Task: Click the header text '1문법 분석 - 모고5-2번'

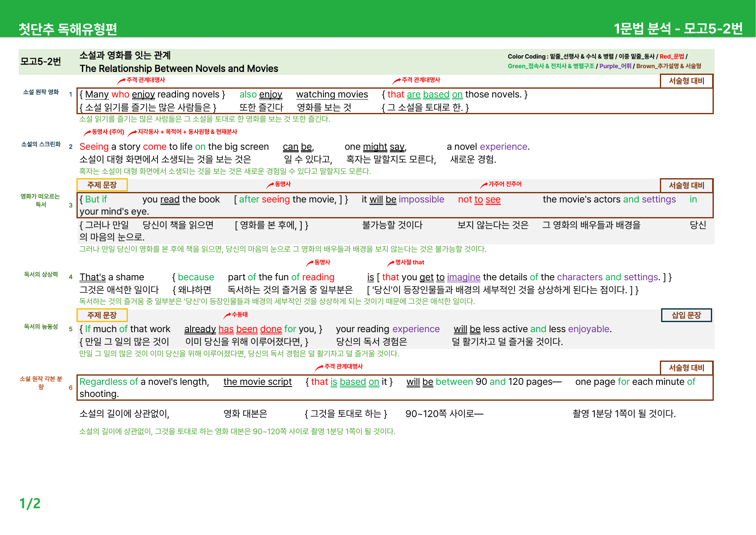Action: (x=678, y=28)
